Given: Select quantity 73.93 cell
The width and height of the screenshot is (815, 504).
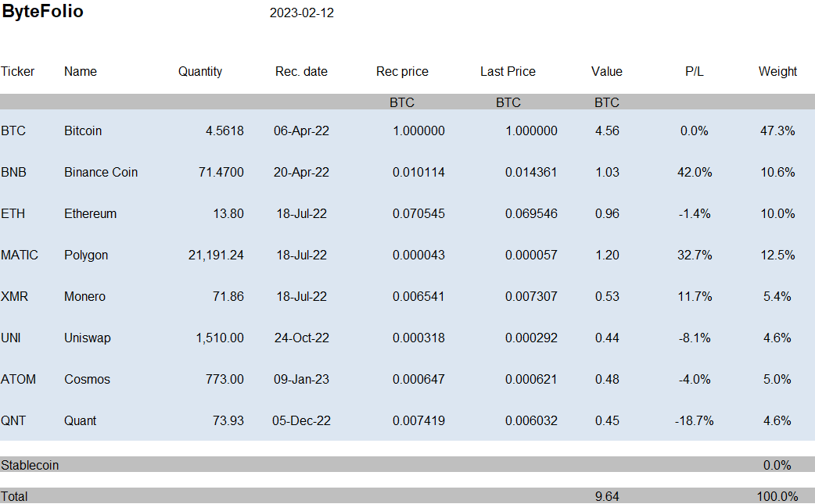Looking at the screenshot, I should tap(228, 421).
